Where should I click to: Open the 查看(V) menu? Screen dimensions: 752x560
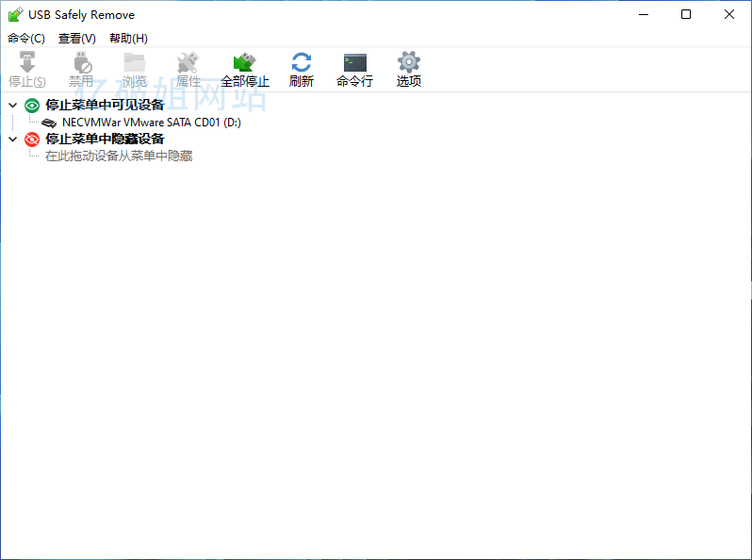pos(76,39)
